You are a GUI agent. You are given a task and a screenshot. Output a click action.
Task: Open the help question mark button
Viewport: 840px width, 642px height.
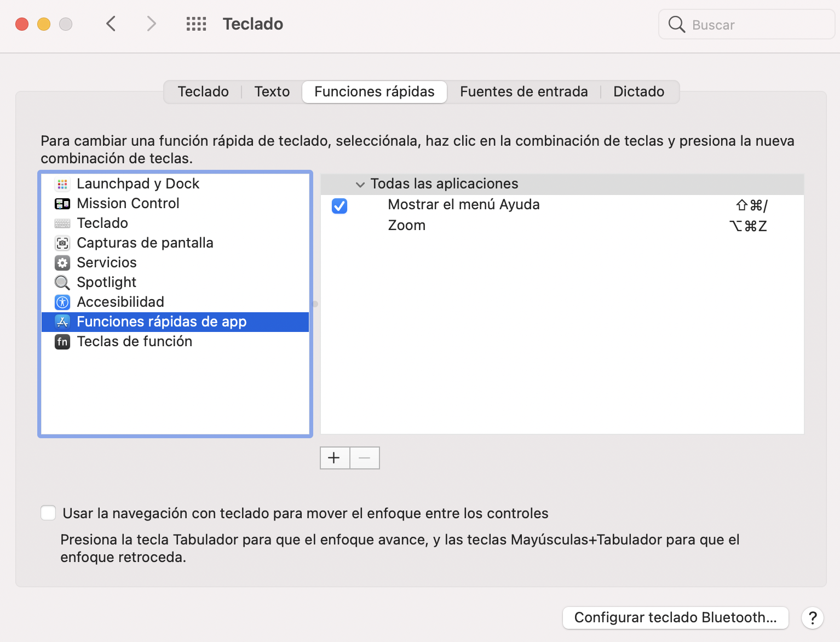[x=813, y=618]
